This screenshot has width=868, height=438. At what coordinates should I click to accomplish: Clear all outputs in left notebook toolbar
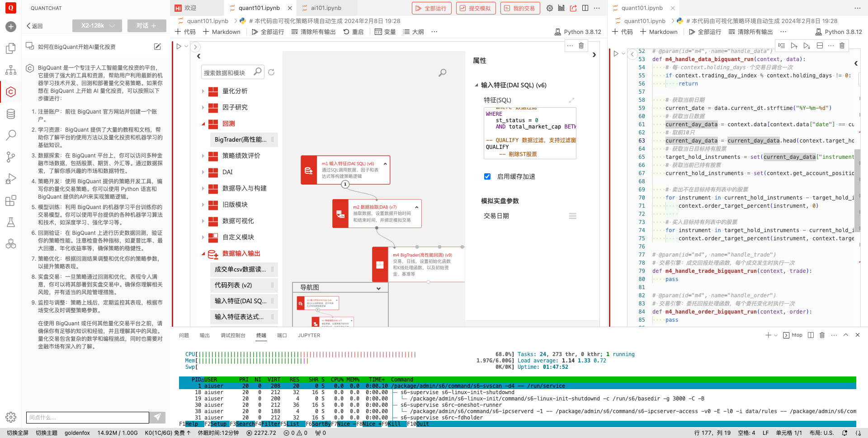tap(313, 32)
